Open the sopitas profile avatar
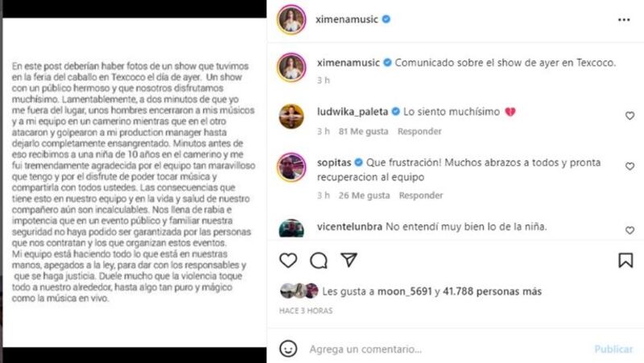 [291, 167]
